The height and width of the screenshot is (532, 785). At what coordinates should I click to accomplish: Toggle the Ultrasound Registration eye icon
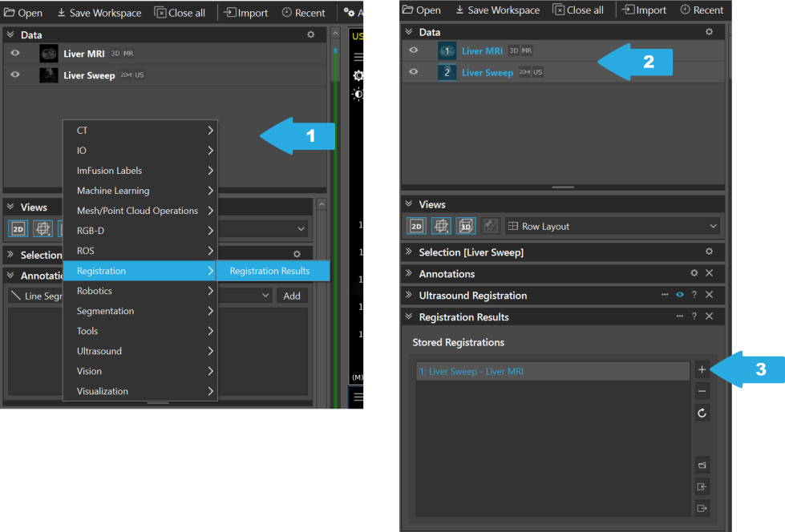[x=679, y=295]
